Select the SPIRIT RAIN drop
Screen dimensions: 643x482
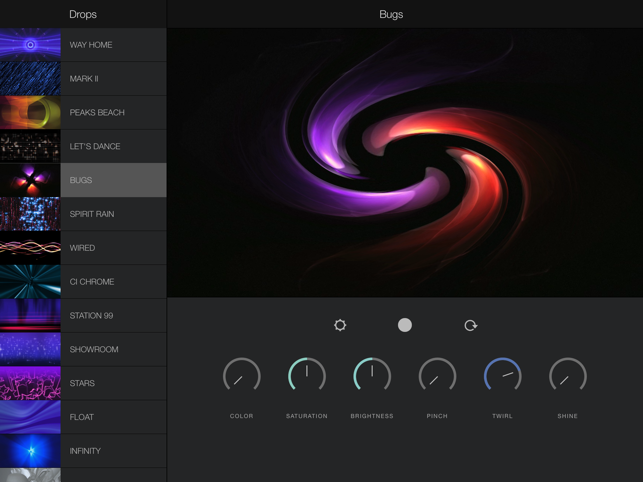pos(83,214)
